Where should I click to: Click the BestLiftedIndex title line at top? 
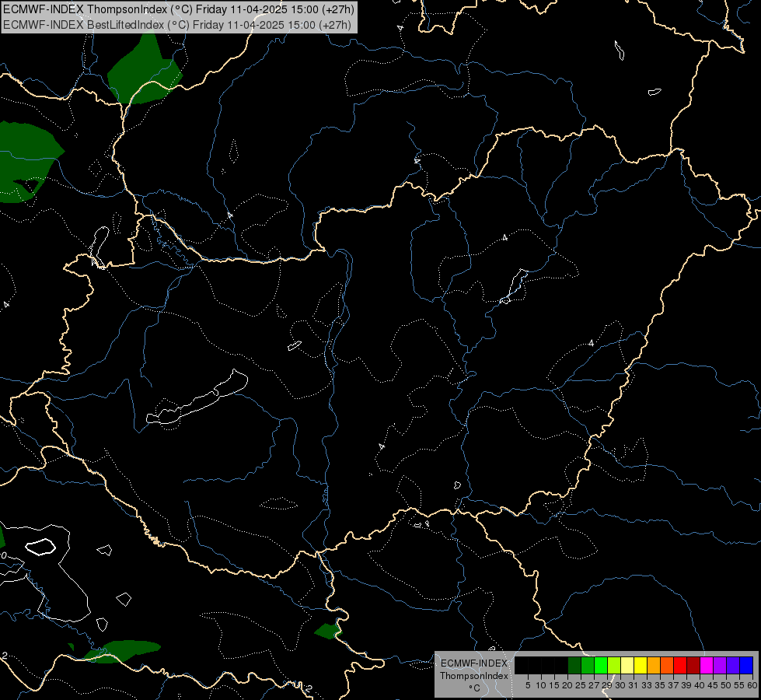[176, 25]
